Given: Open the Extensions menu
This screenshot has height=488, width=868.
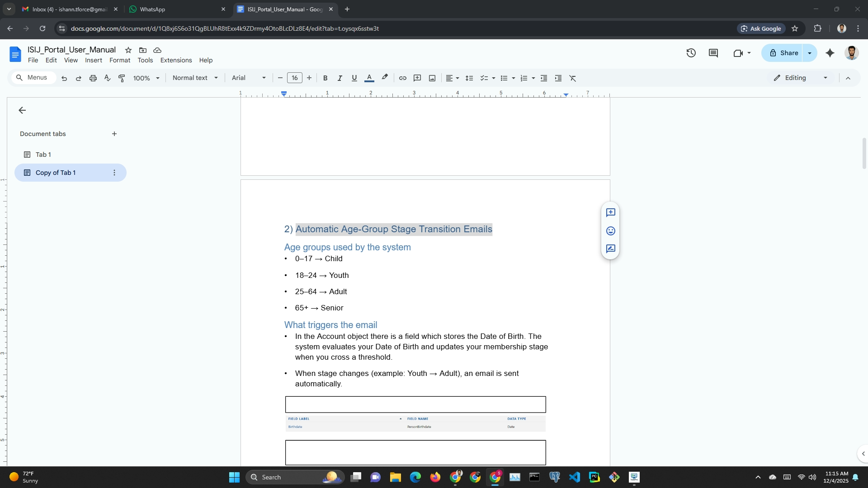Looking at the screenshot, I should [x=176, y=60].
